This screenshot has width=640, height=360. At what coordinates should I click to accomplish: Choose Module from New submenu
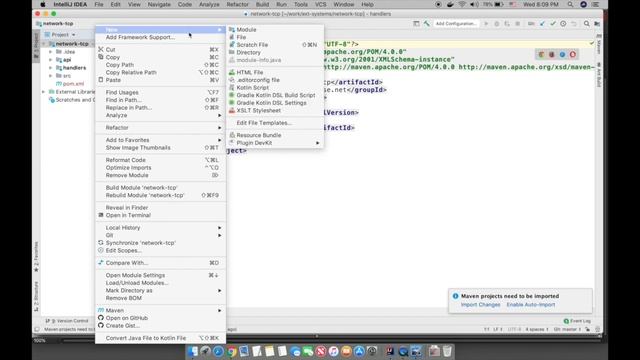pos(275,30)
